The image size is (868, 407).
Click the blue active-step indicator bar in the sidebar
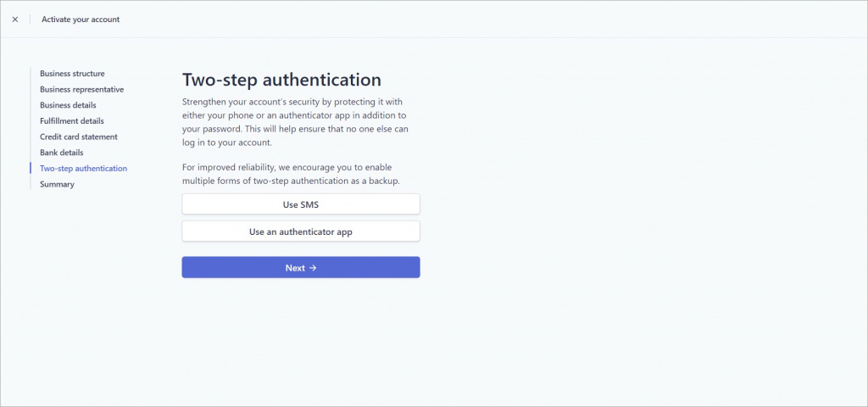(x=31, y=169)
